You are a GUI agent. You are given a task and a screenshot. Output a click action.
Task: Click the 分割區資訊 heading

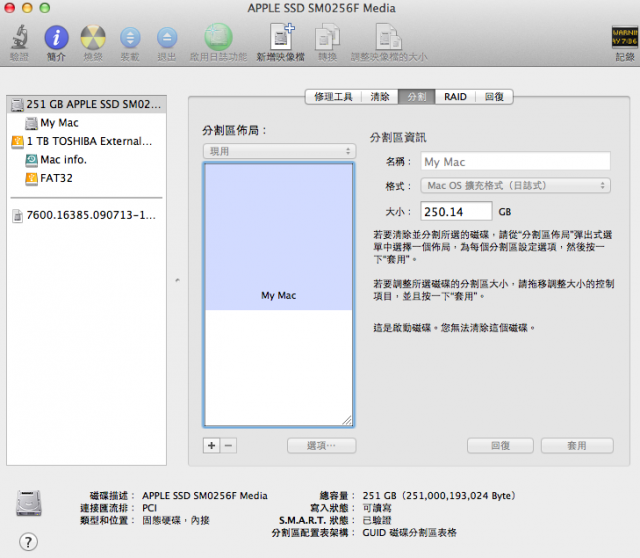point(398,138)
